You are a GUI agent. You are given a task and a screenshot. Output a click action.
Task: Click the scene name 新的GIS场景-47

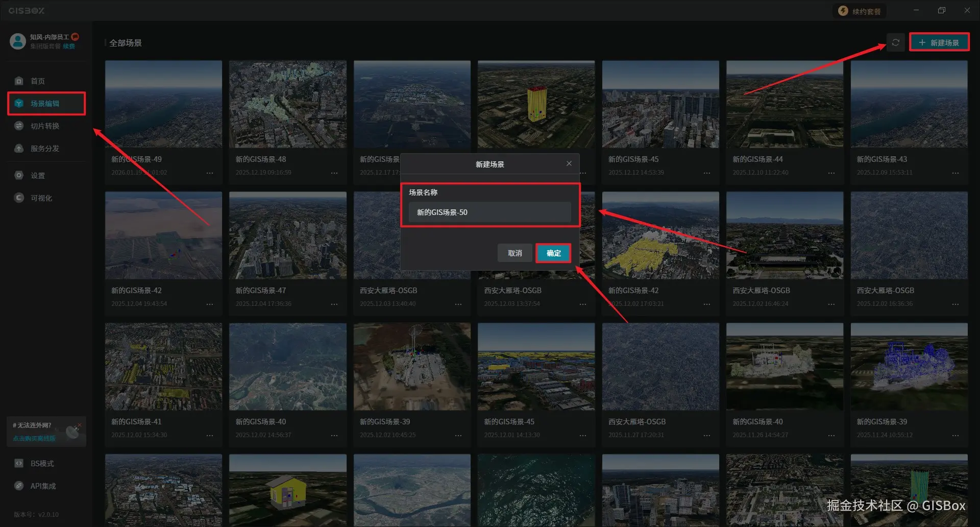coord(261,291)
